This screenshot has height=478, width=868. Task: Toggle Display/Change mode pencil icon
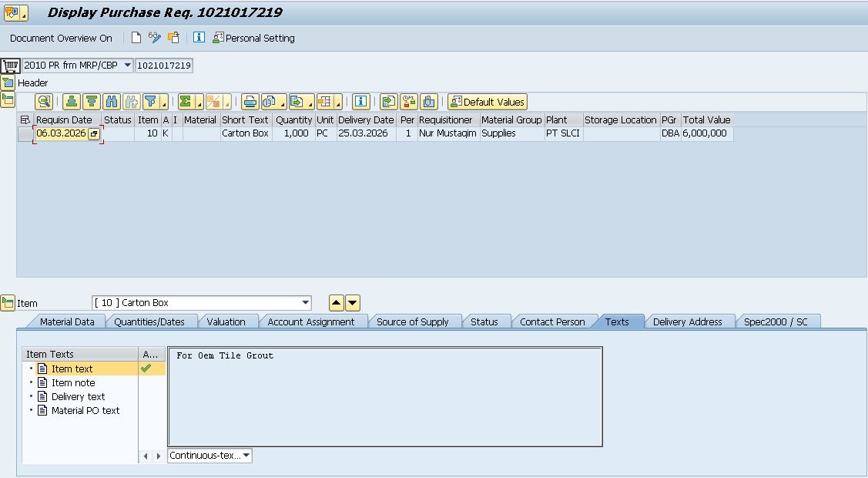pyautogui.click(x=155, y=38)
